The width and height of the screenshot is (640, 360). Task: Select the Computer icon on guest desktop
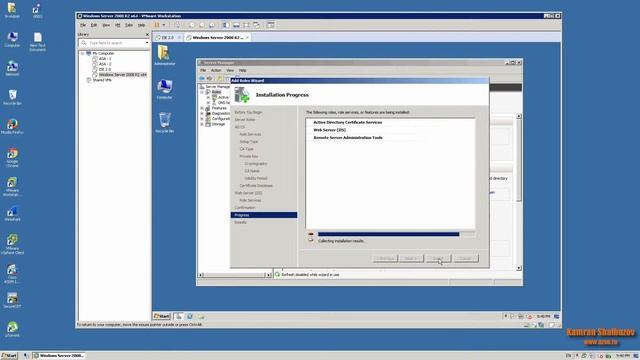(x=164, y=89)
